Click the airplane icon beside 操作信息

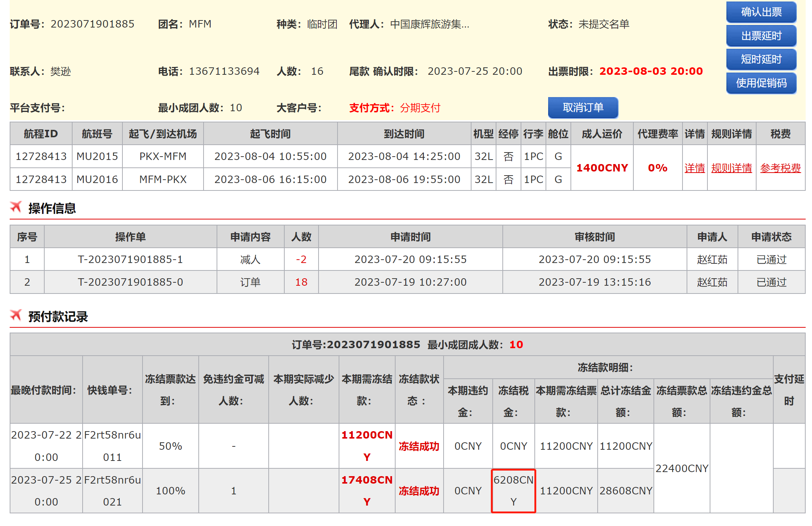tap(16, 207)
